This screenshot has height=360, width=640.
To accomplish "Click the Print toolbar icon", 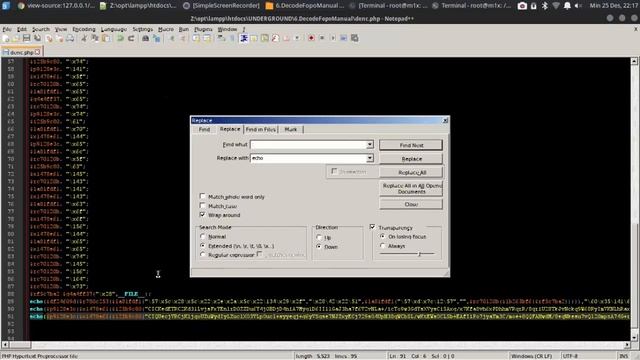I will tap(70, 38).
